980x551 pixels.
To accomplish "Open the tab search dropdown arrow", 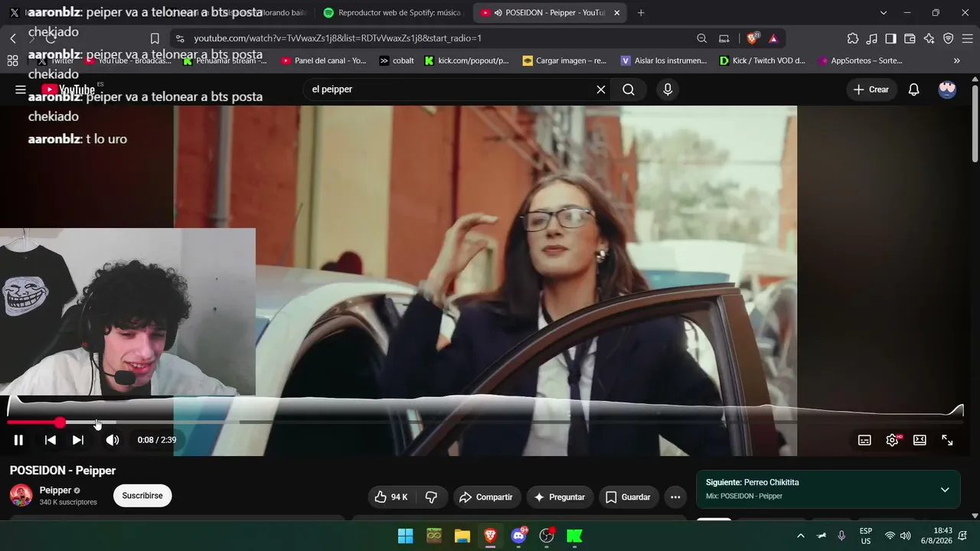I will pos(884,13).
